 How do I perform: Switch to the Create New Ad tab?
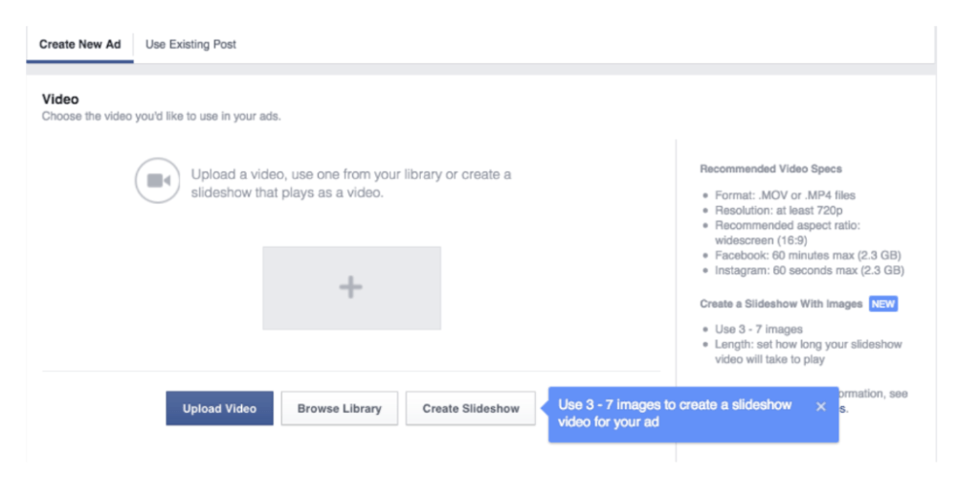point(79,44)
